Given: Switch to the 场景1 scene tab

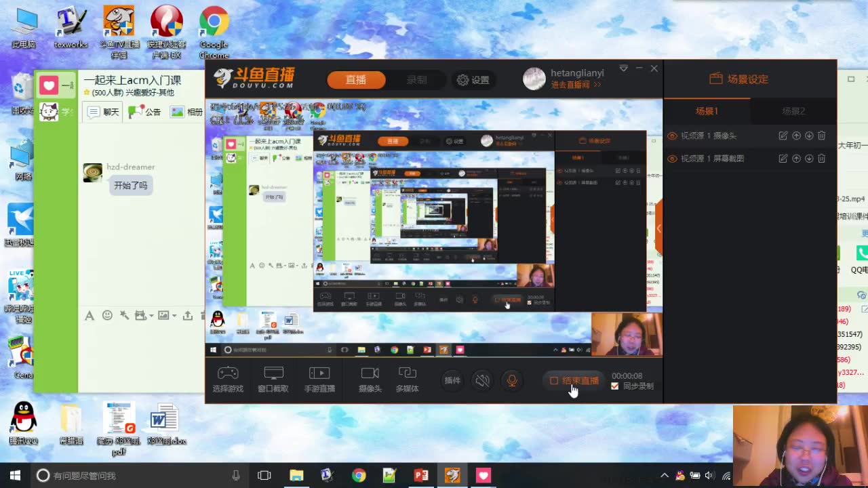Looking at the screenshot, I should 707,111.
